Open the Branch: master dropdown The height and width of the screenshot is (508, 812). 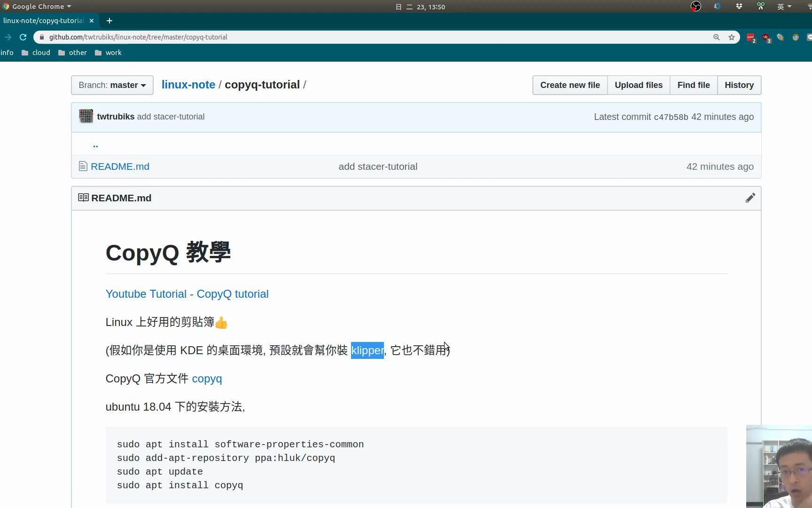(x=112, y=85)
